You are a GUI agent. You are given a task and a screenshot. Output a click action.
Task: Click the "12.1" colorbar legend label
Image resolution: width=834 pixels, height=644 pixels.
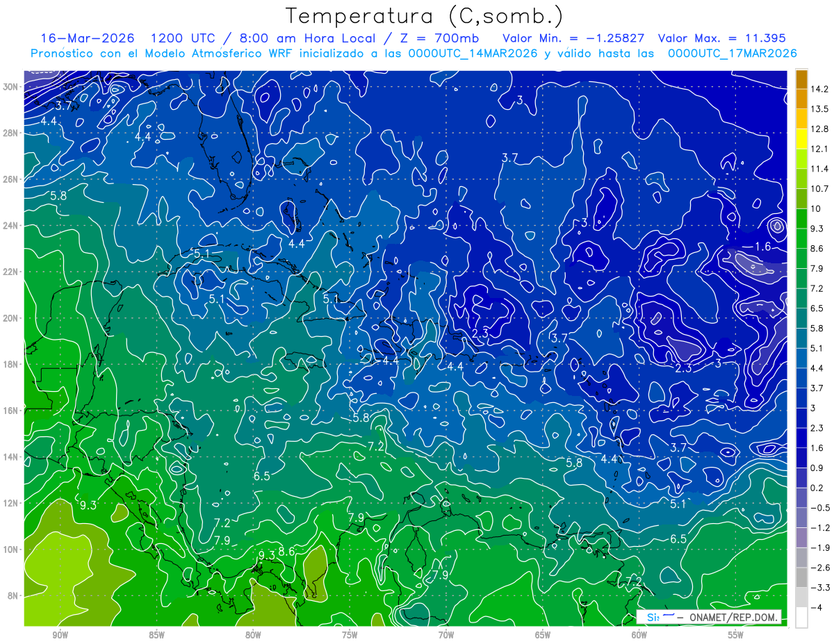[820, 149]
